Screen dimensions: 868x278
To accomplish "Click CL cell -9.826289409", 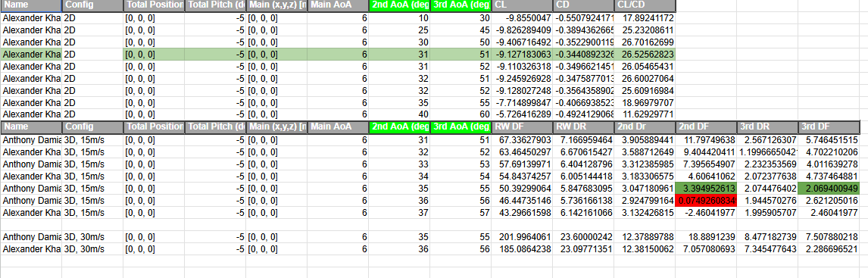I will click(x=522, y=30).
